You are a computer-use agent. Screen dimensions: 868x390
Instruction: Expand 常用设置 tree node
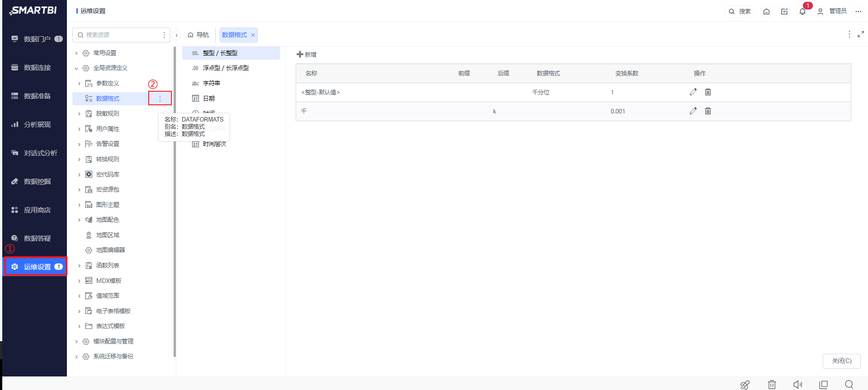[x=76, y=53]
